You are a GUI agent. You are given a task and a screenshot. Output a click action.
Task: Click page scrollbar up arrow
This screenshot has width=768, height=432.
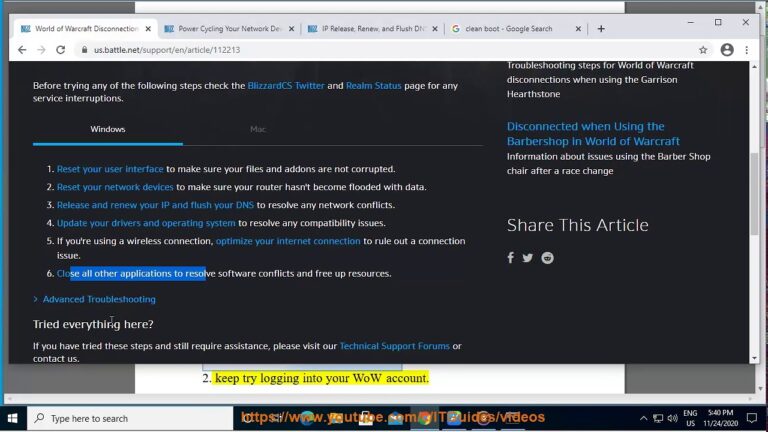pyautogui.click(x=754, y=67)
